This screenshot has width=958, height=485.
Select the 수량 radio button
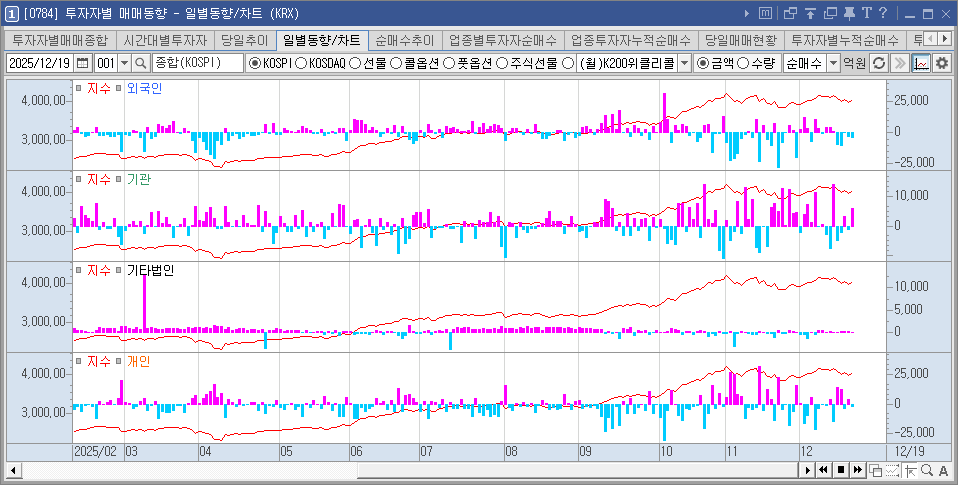744,64
